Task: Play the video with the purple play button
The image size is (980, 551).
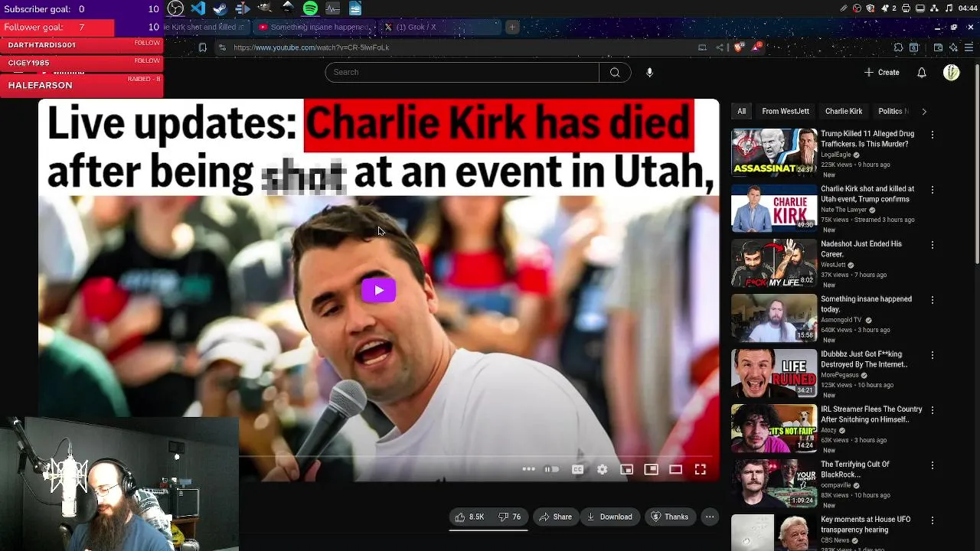Action: tap(378, 290)
